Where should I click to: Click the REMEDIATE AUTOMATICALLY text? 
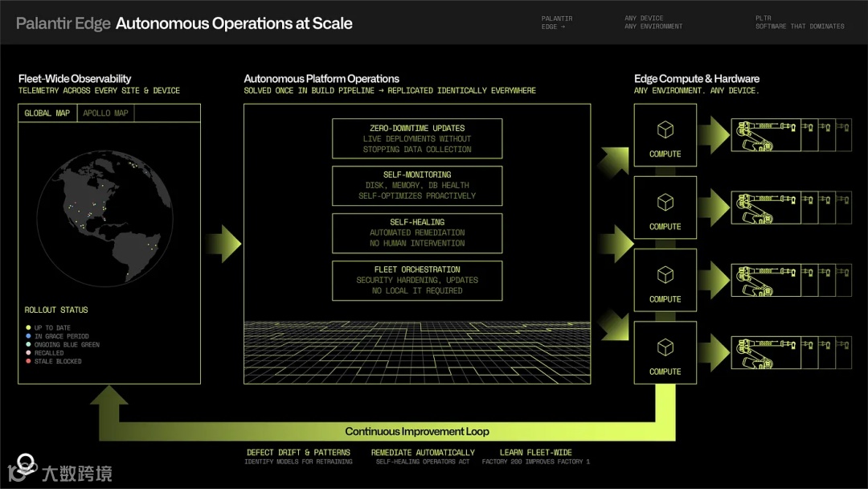coord(423,453)
